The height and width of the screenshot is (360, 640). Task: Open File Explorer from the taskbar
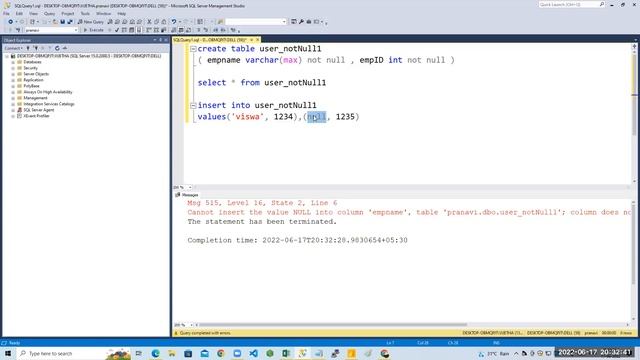pyautogui.click(x=172, y=353)
